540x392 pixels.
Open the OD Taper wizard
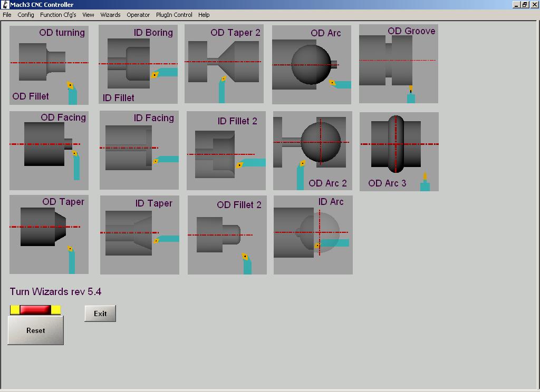click(x=49, y=234)
